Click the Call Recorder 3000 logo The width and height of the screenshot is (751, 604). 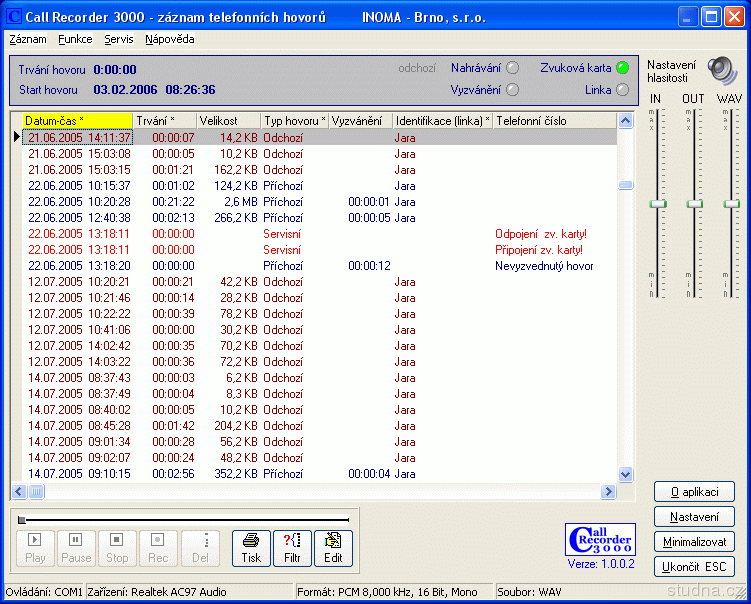coord(600,539)
